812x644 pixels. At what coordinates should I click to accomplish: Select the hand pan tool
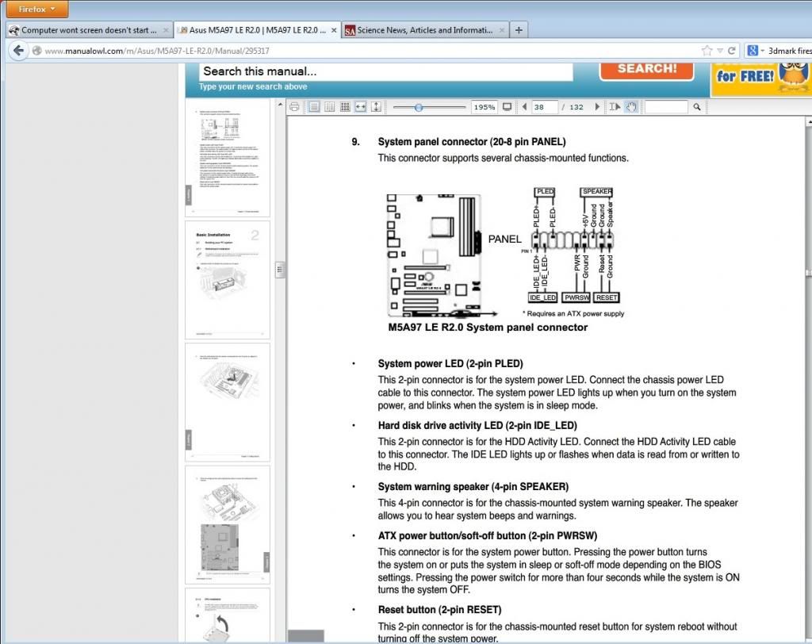630,107
